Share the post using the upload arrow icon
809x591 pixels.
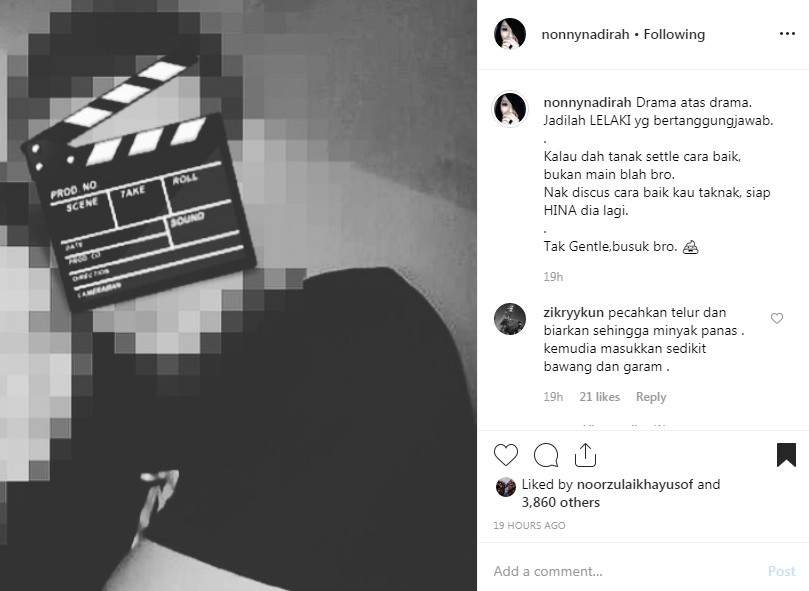(x=586, y=455)
